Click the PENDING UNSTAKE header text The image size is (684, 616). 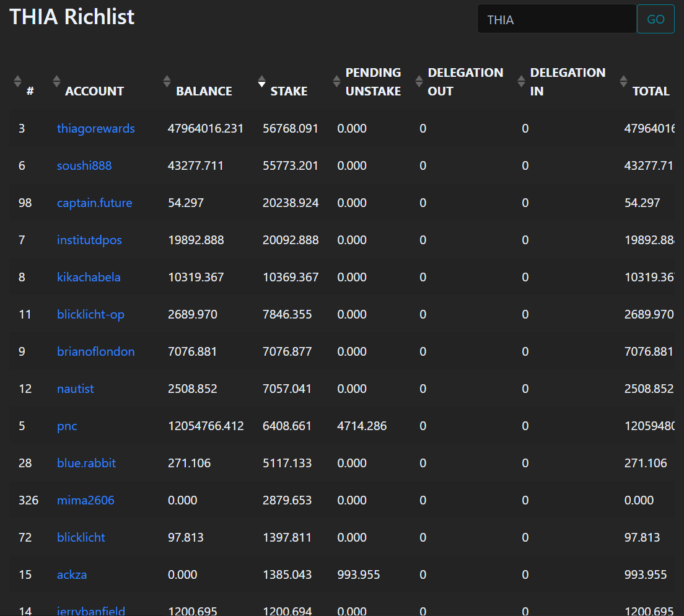click(373, 82)
